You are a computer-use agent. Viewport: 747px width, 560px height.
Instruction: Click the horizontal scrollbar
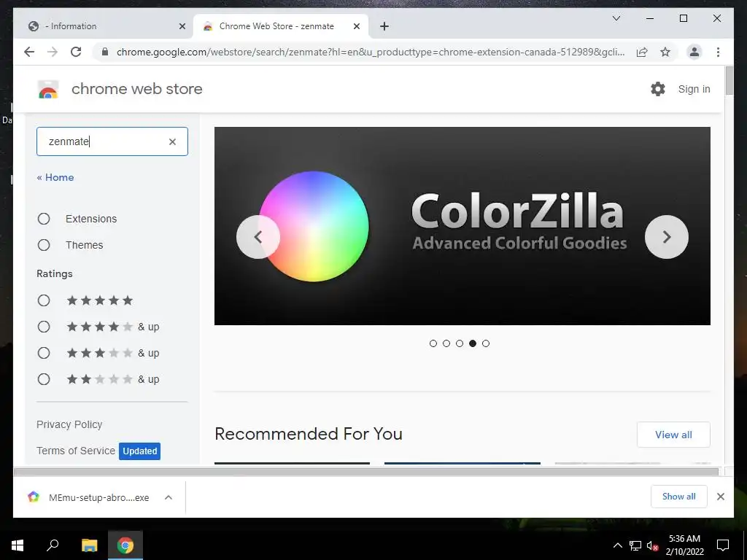(x=366, y=472)
